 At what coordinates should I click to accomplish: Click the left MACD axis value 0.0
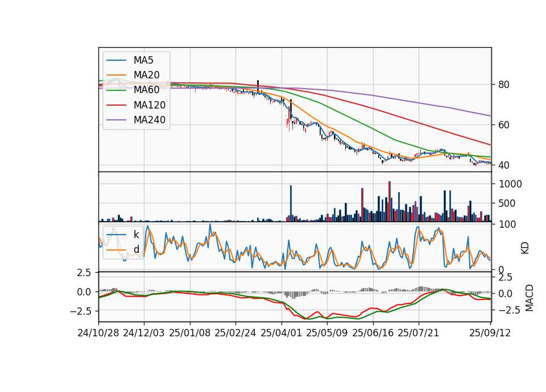pos(84,292)
